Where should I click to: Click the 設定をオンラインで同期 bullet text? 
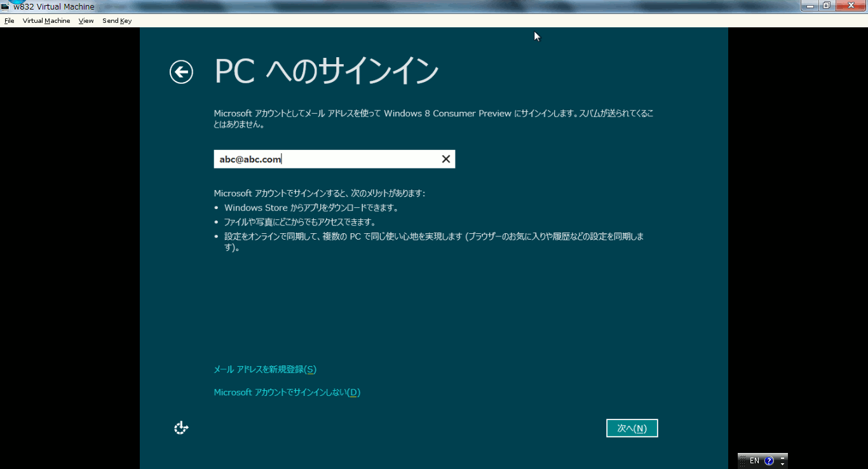coord(434,241)
